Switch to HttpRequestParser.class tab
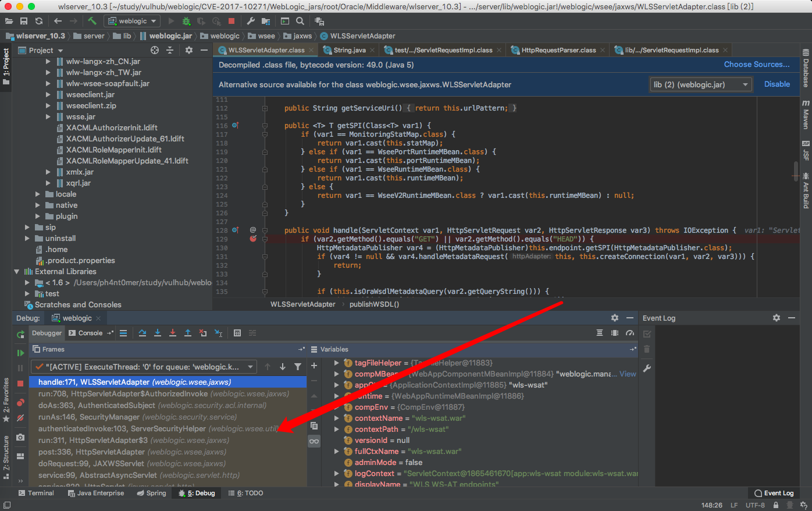 point(557,50)
